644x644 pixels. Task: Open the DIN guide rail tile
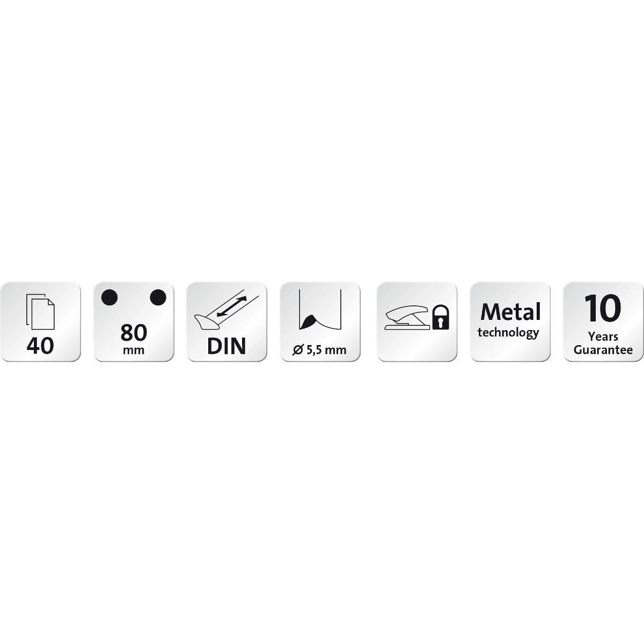pyautogui.click(x=226, y=322)
